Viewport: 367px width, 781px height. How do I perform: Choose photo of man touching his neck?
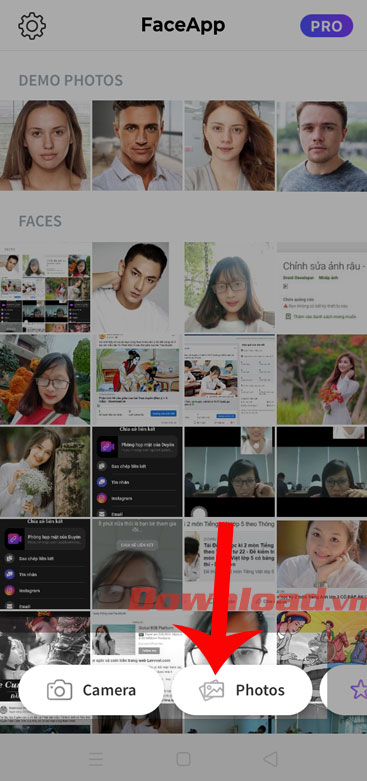[x=137, y=287]
